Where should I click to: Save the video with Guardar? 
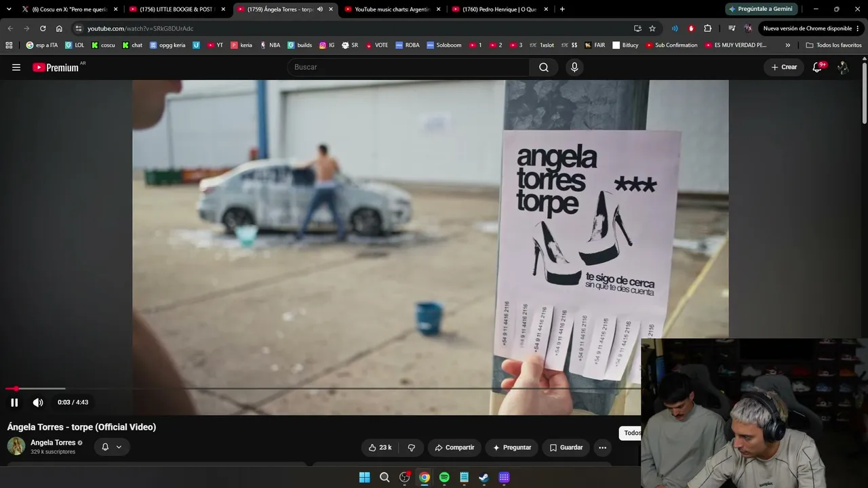pyautogui.click(x=566, y=447)
